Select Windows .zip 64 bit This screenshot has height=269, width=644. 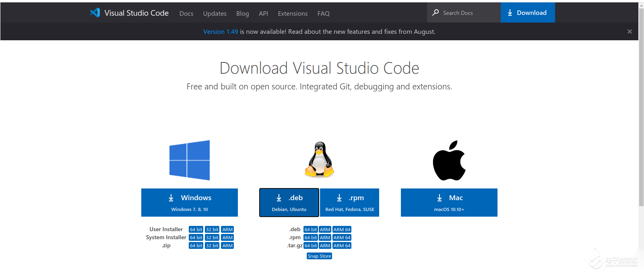(x=196, y=246)
